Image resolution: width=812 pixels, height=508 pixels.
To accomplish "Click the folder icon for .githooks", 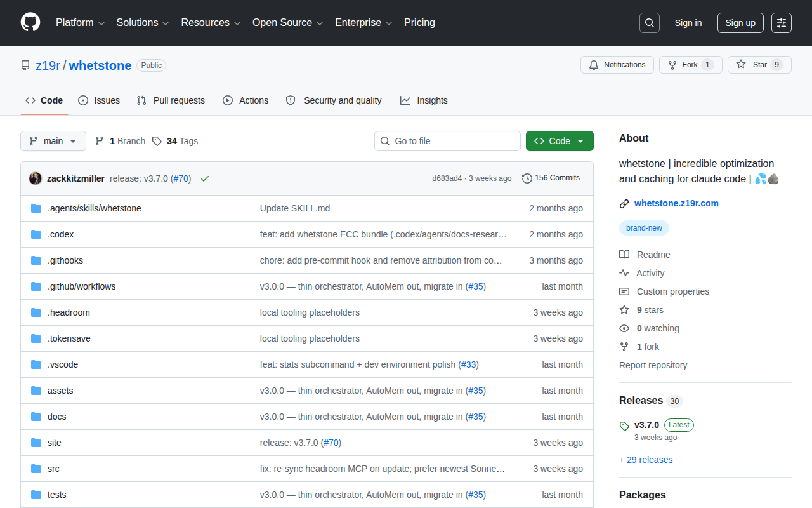I will (36, 260).
